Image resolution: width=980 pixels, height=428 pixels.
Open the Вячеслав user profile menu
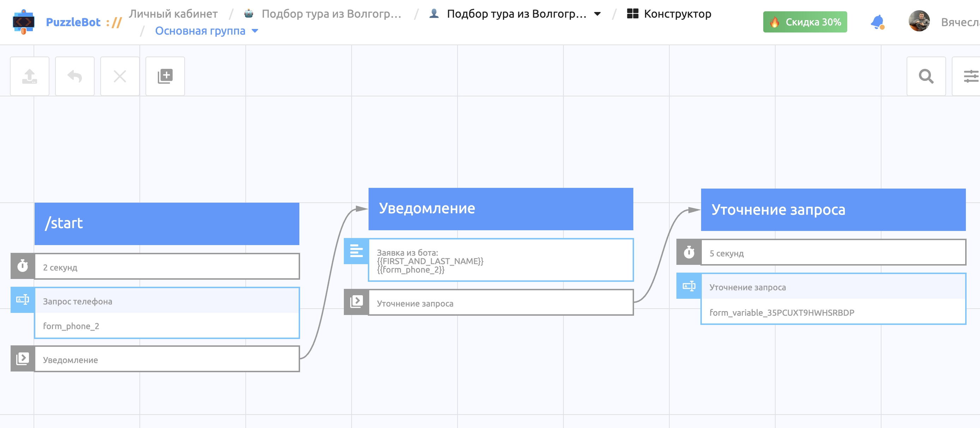tap(960, 22)
